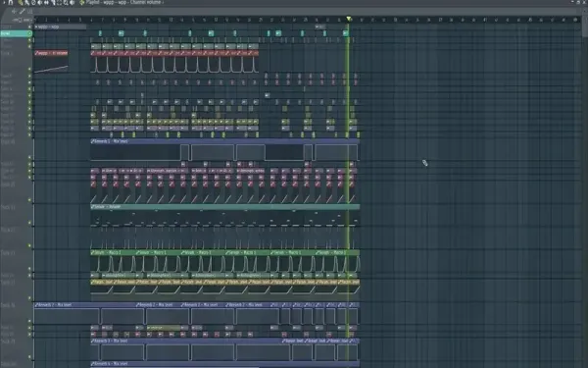Select the 'wppp - wpp' clip at top
This screenshot has width=588, height=368.
pyautogui.click(x=60, y=27)
